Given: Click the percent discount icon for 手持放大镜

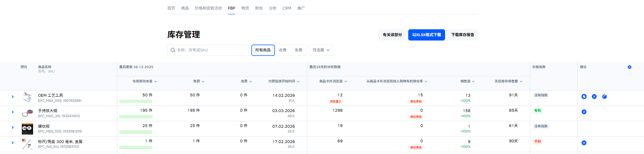Looking at the screenshot, I should point(584,112).
